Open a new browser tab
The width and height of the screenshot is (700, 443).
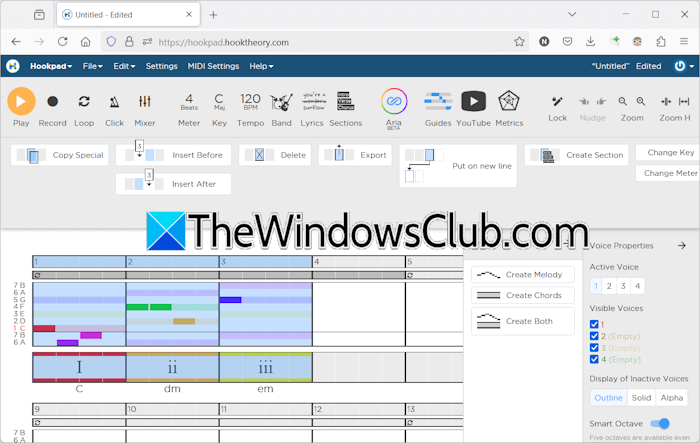pyautogui.click(x=213, y=15)
